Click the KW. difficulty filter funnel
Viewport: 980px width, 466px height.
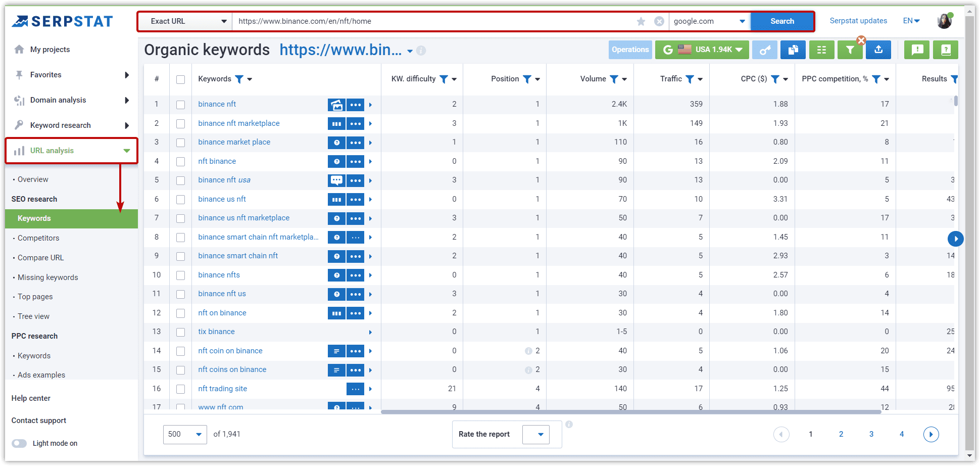[444, 79]
